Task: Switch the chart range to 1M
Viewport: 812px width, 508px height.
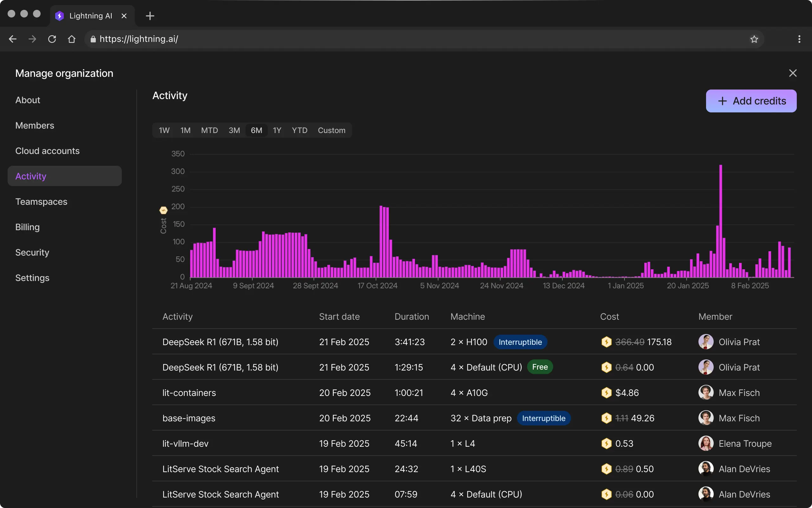Action: [x=185, y=130]
